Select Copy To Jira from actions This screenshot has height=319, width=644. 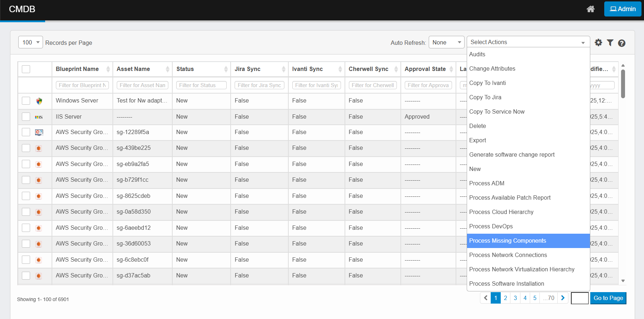(x=485, y=97)
